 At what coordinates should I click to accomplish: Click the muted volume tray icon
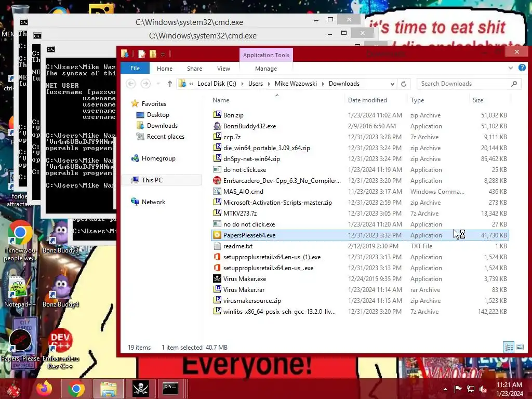(483, 389)
